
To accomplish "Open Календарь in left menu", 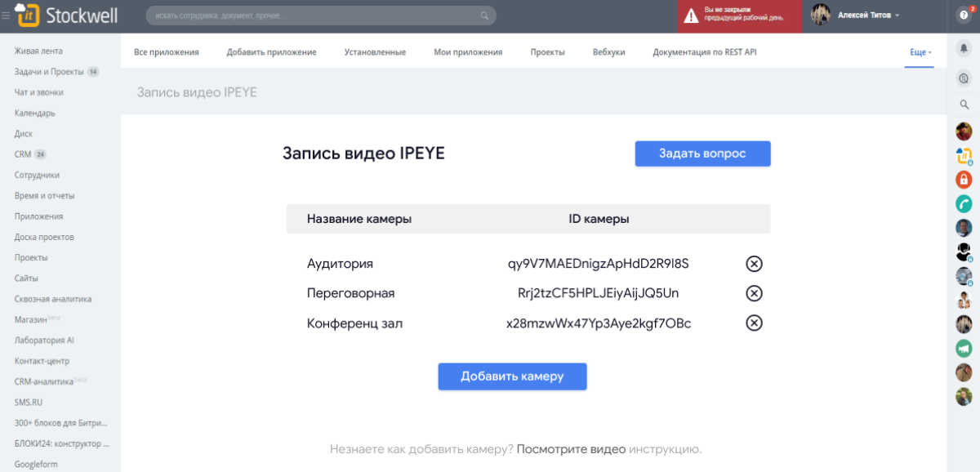I will click(35, 114).
